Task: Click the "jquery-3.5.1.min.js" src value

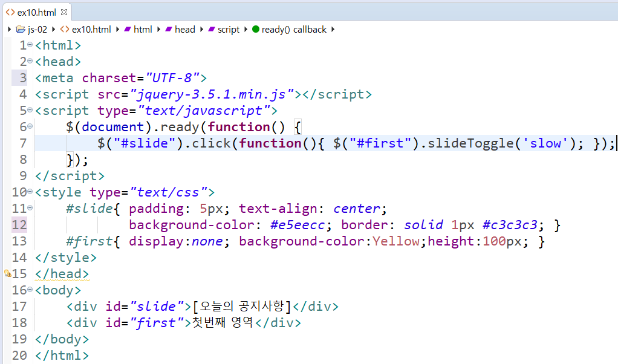Action: point(212,94)
